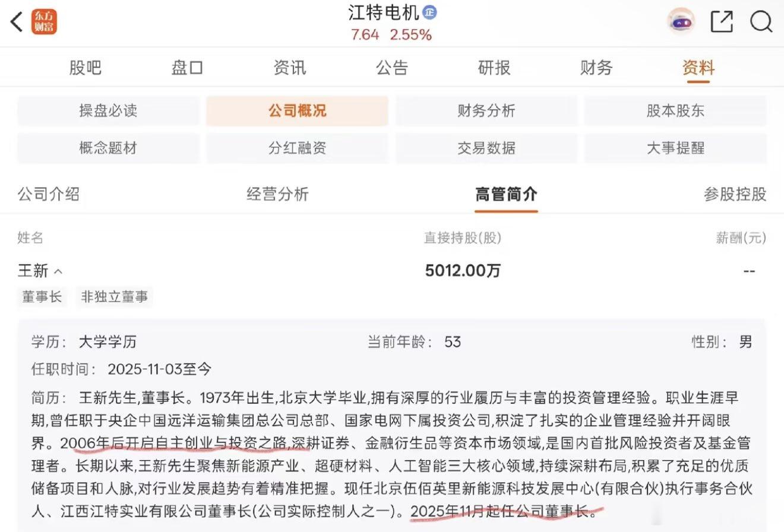784x532 pixels.
Task: Open the 大事提醒 category
Action: coord(675,148)
